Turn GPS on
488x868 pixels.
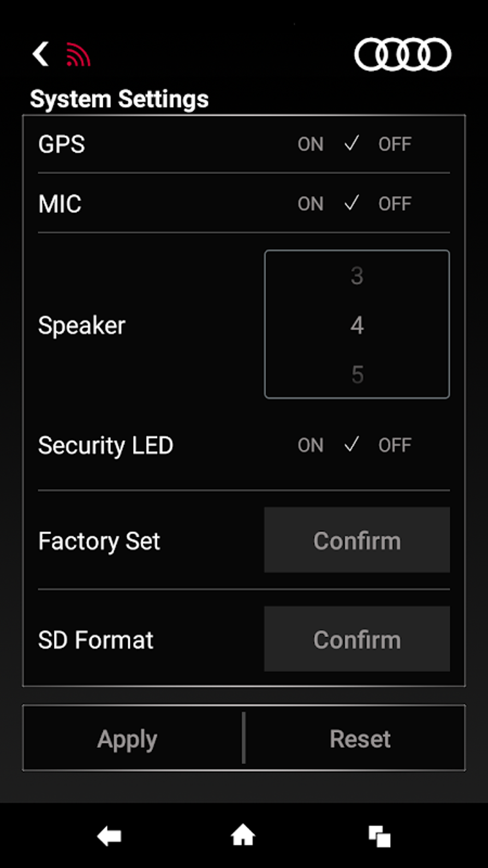pyautogui.click(x=311, y=144)
